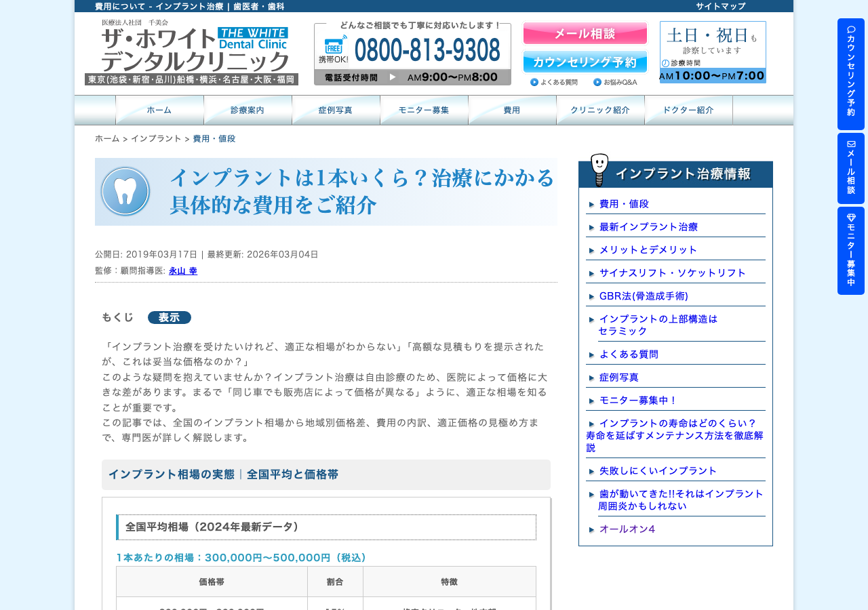Viewport: 868px width, 610px height.
Task: Go to the ホーム navigation tab
Action: click(x=159, y=110)
